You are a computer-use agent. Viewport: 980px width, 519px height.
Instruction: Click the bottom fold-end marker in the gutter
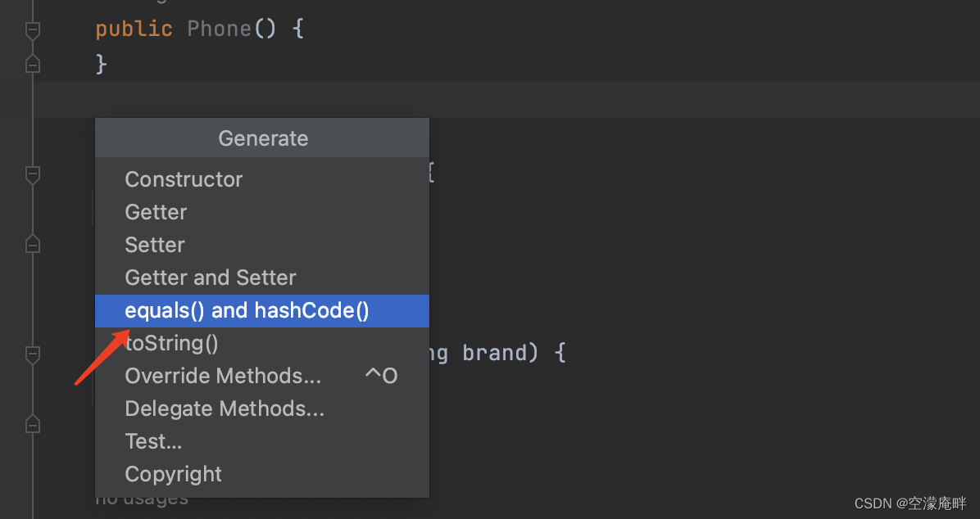[31, 423]
